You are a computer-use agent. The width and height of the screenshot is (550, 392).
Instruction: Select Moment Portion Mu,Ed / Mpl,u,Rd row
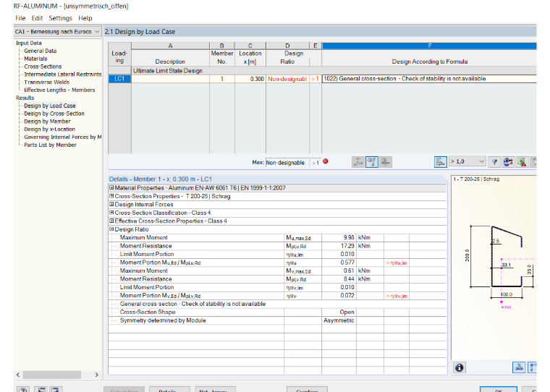click(277, 263)
